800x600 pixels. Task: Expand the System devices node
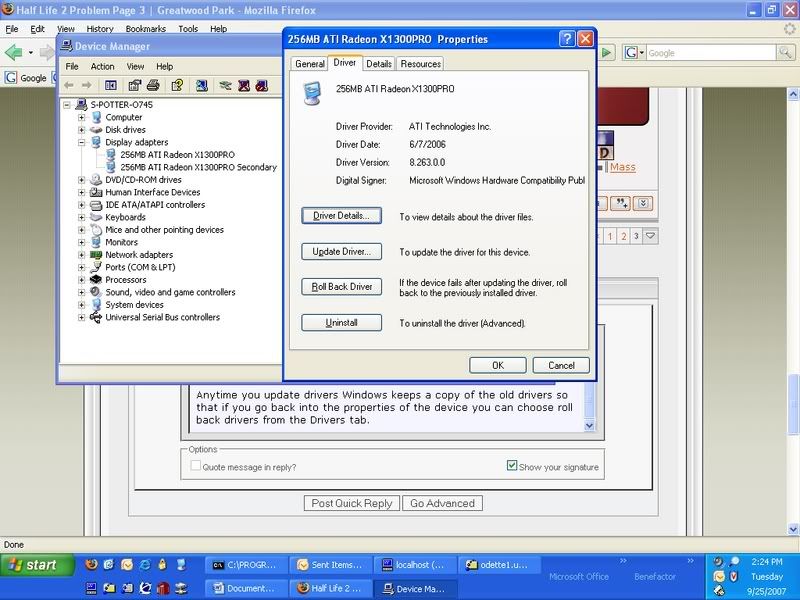click(81, 305)
